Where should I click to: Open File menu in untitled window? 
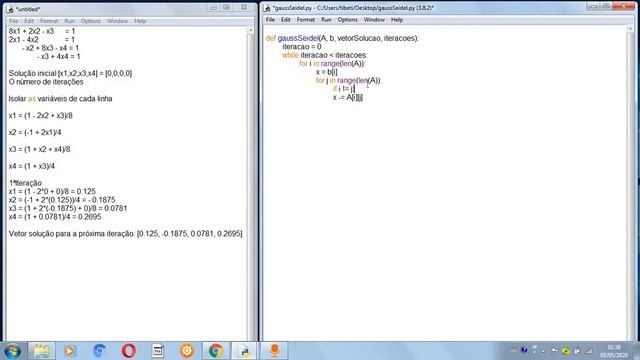(13, 21)
